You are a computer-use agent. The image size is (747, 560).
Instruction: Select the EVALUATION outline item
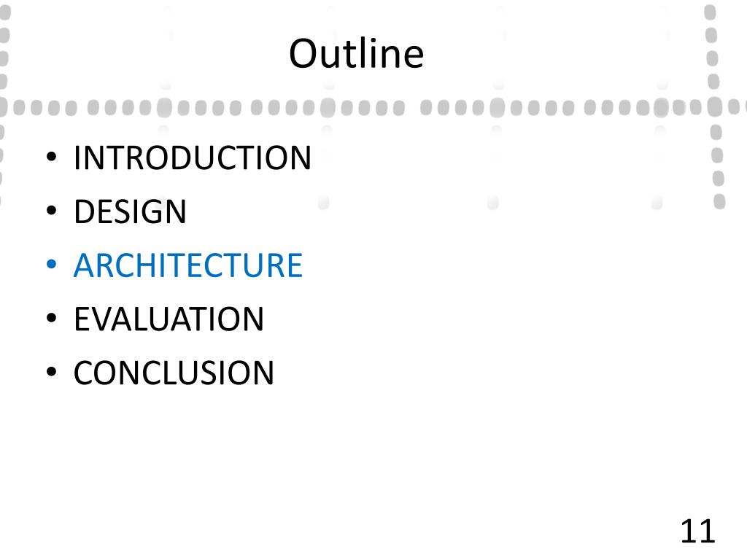click(x=169, y=319)
